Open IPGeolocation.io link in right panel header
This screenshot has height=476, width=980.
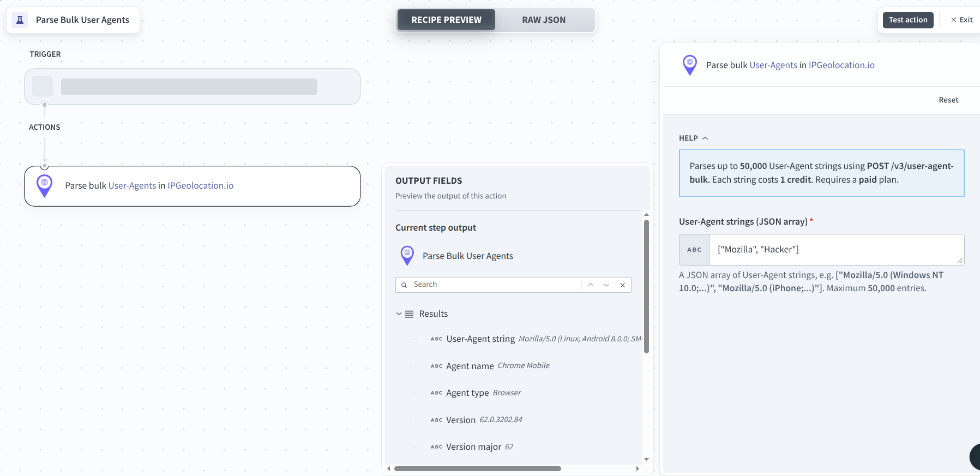tap(841, 65)
